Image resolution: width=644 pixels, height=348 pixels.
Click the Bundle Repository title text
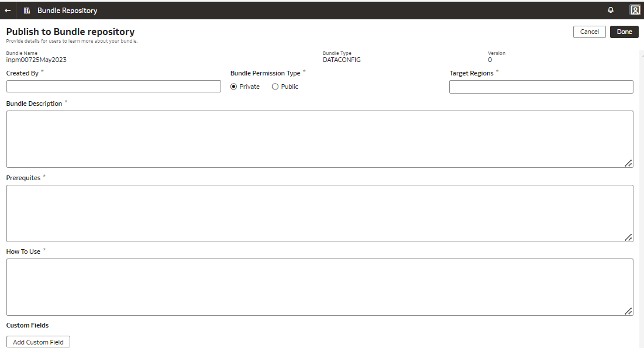pos(66,10)
